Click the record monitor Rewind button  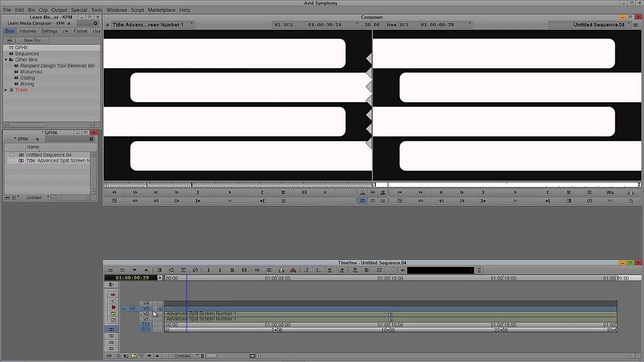point(399,192)
